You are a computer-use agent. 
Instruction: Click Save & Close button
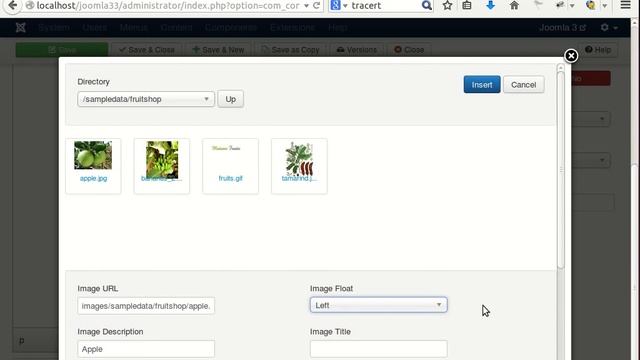pyautogui.click(x=147, y=50)
